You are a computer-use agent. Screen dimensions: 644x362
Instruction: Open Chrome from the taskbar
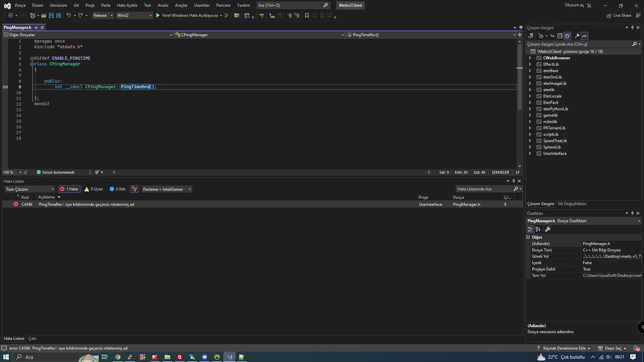coord(118,357)
